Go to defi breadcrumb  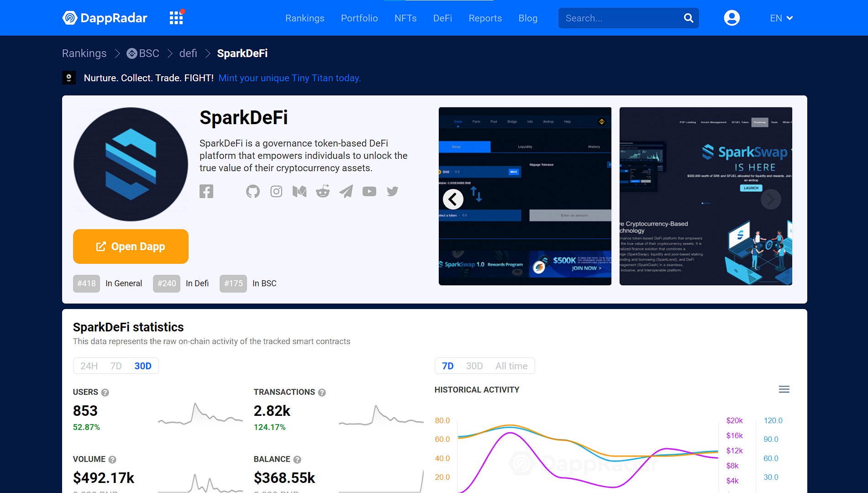click(188, 53)
